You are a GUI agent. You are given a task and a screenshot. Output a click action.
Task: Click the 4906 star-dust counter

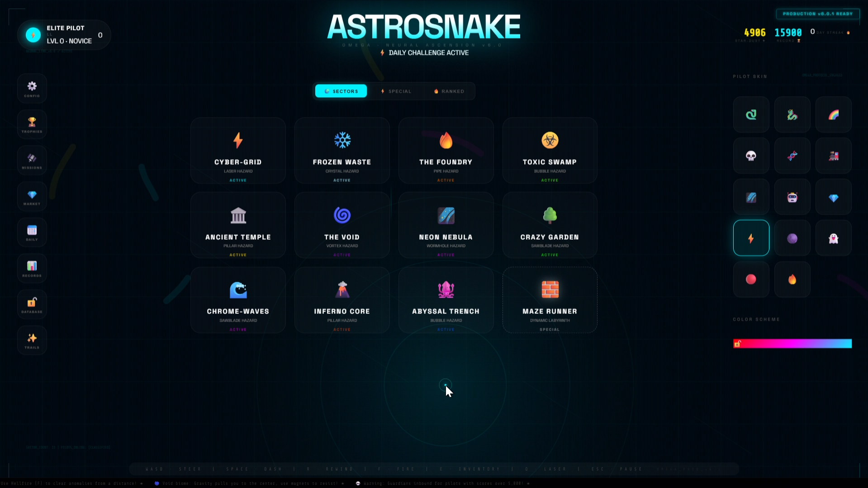click(x=754, y=33)
